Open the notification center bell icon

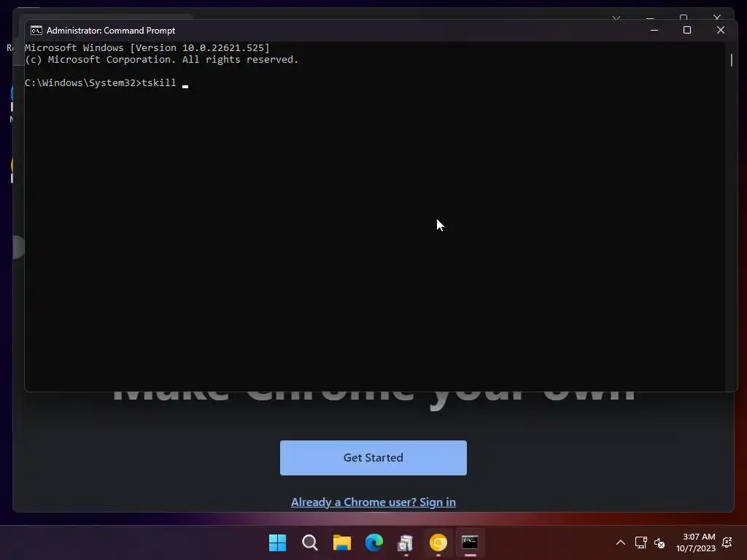727,542
